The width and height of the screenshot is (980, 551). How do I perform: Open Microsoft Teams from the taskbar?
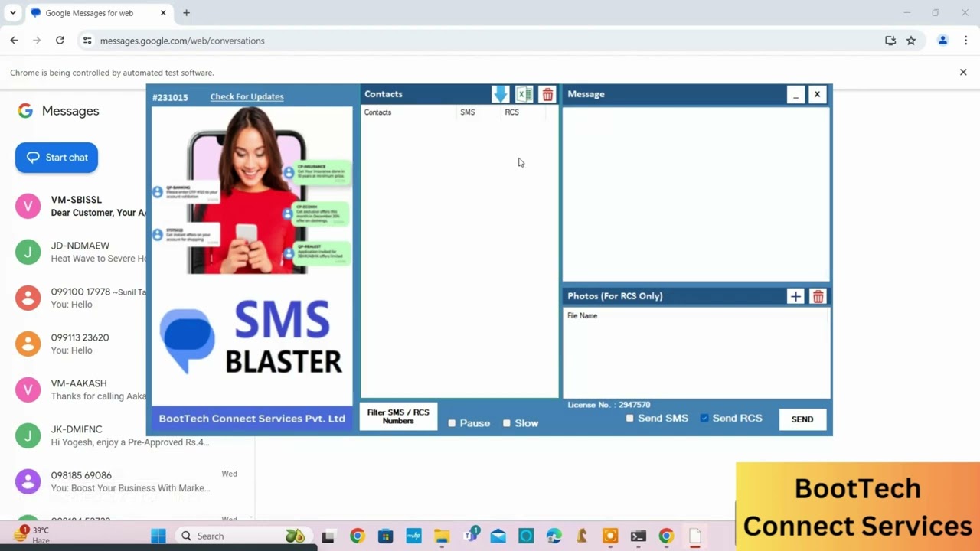(x=470, y=536)
